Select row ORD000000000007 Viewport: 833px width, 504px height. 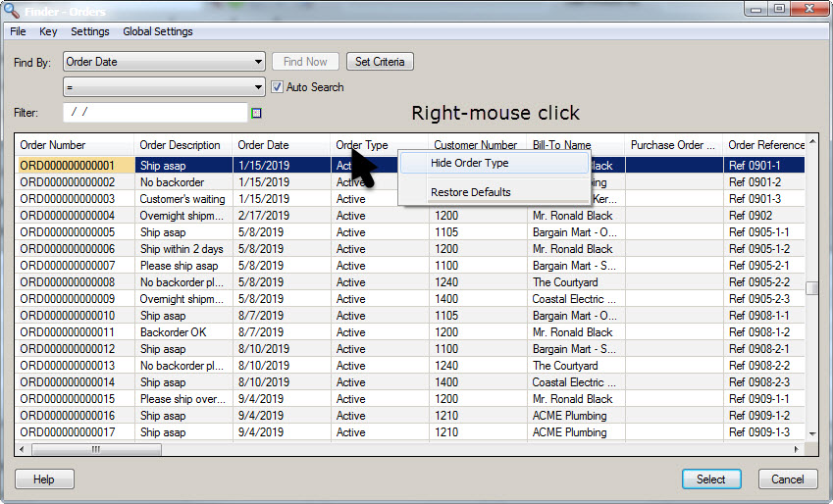(410, 265)
